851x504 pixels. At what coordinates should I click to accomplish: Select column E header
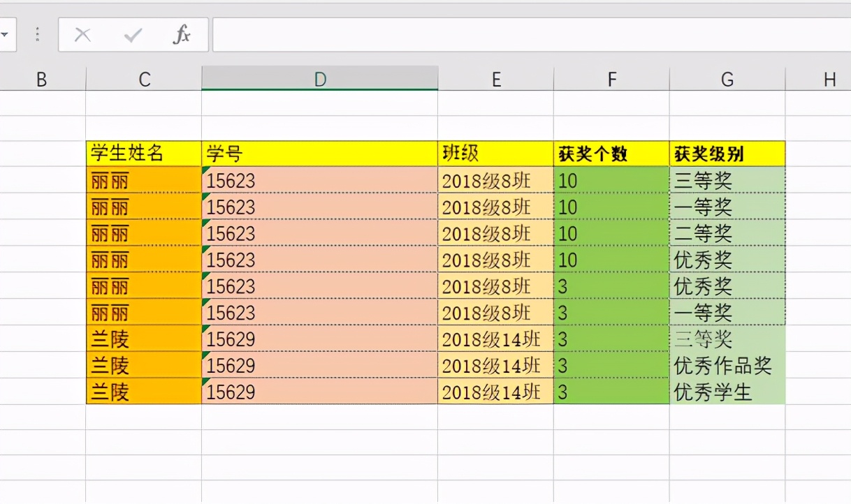(496, 79)
